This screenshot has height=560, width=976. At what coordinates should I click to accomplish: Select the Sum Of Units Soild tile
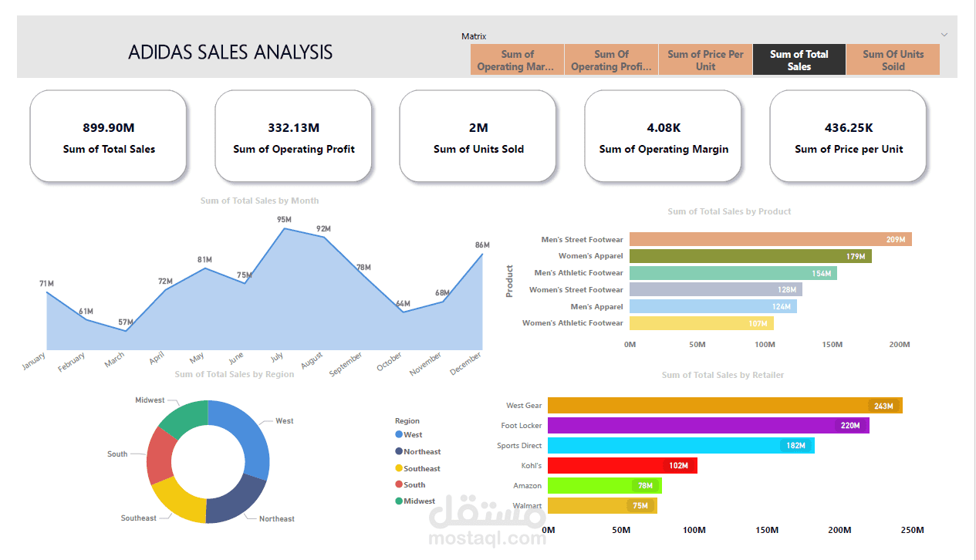pos(893,60)
